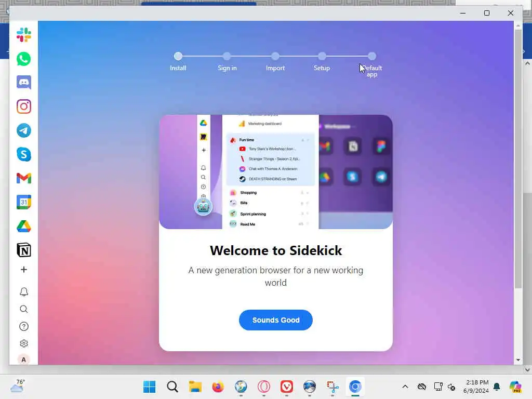Click the Sidekick preview illustration
532x399 pixels.
click(276, 172)
